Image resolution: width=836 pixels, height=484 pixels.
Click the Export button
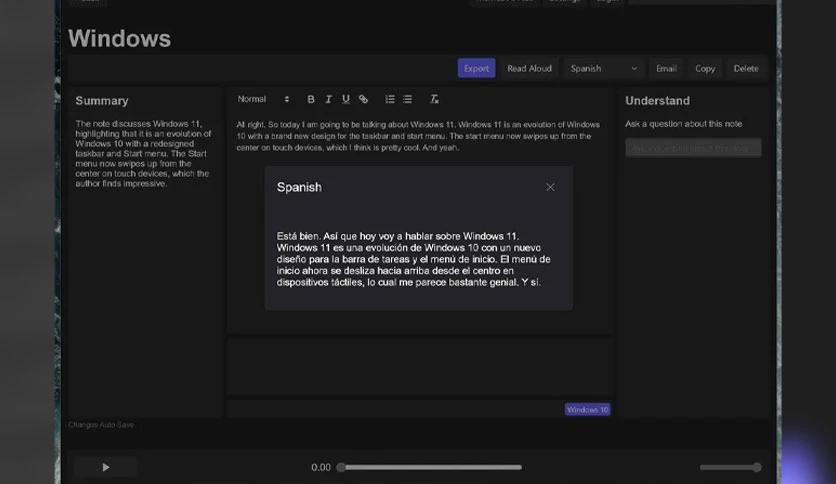[476, 68]
